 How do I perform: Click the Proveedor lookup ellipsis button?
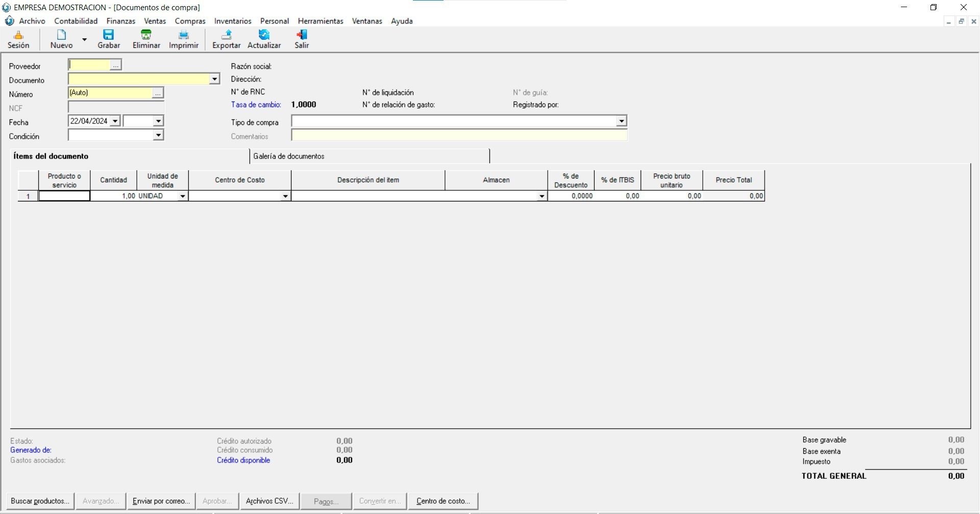(x=116, y=65)
